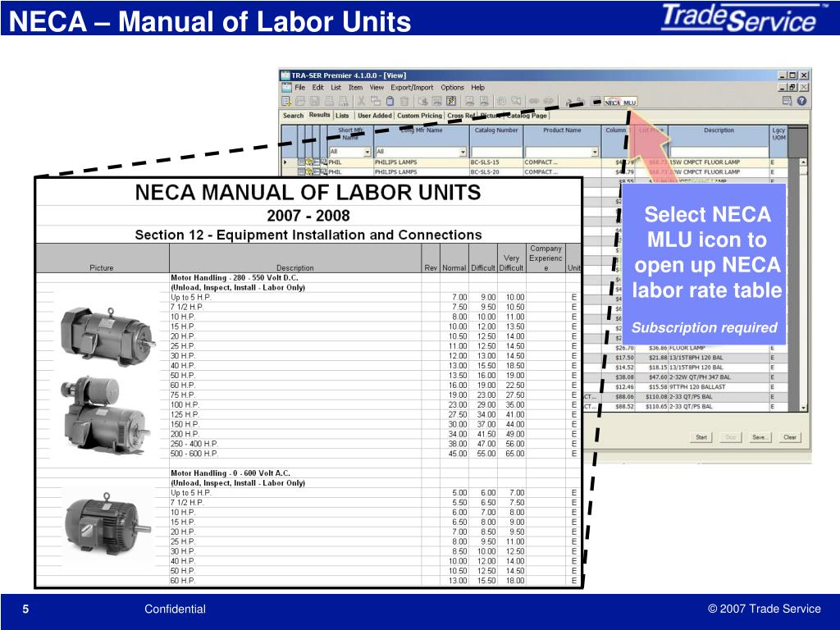This screenshot has width=840, height=630.
Task: Click the first toolbar icon, New list
Action: click(x=286, y=101)
